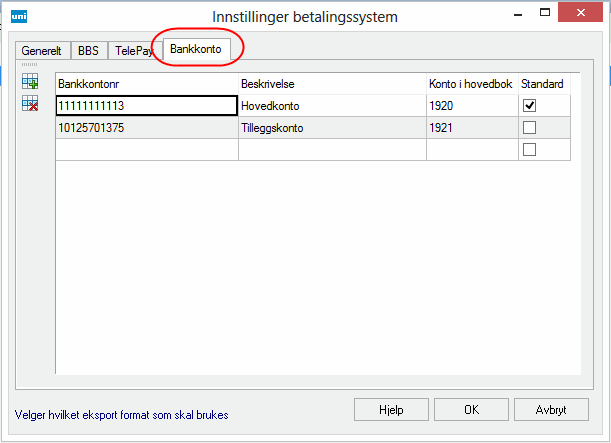Click the add new row icon

coord(30,82)
